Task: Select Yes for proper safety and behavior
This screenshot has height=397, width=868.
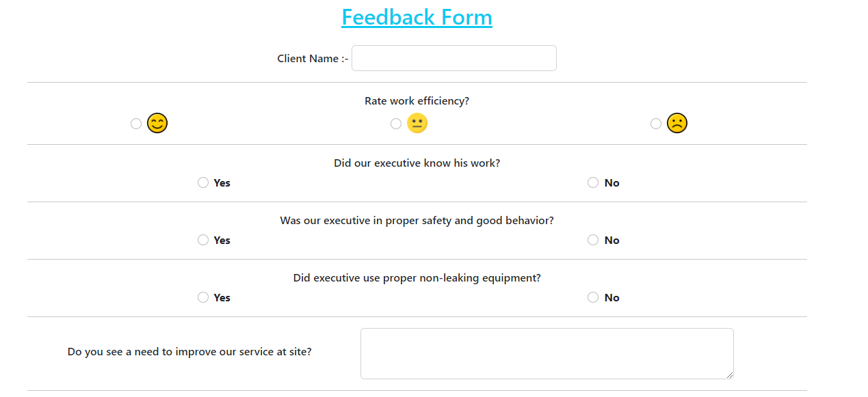Action: coord(203,240)
